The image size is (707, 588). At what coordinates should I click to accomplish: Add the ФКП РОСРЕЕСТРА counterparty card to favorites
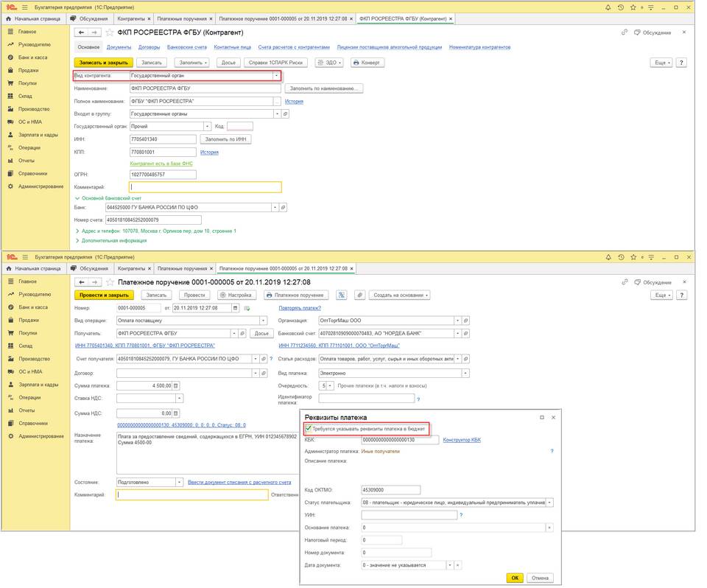(110, 32)
